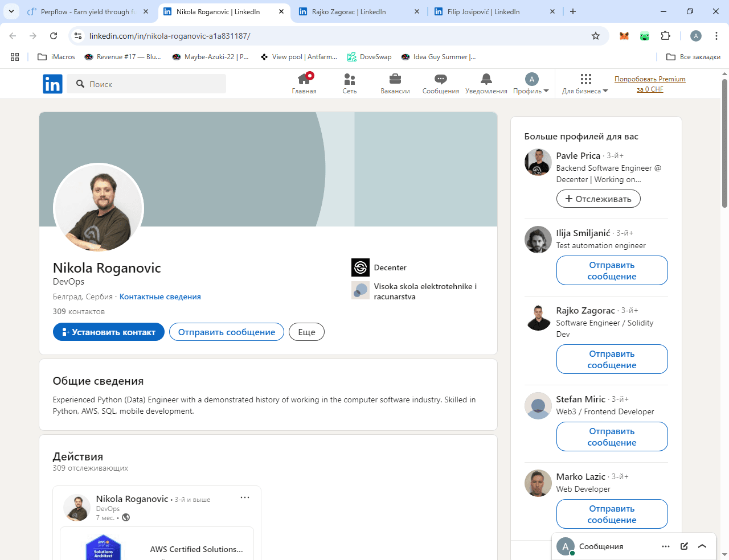This screenshot has width=729, height=560.
Task: Send message to Ilija Smiljanić
Action: tap(612, 270)
